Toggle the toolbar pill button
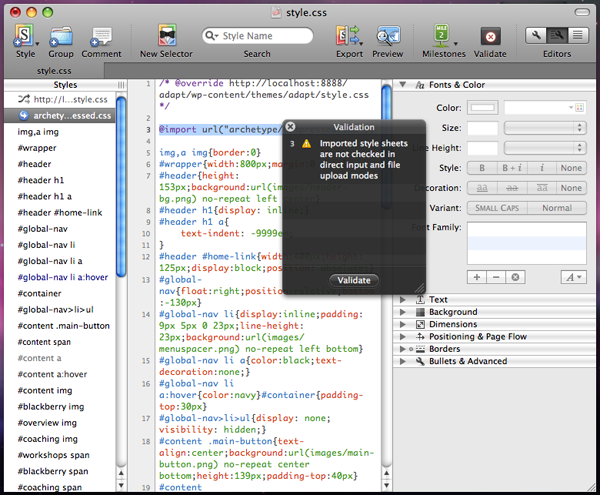This screenshot has height=495, width=600. (x=582, y=13)
